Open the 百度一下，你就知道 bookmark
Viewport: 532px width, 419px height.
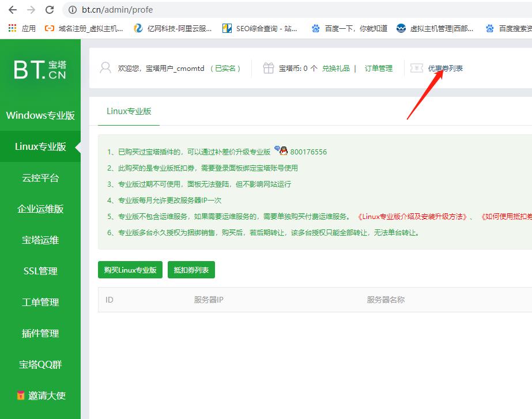pos(349,28)
